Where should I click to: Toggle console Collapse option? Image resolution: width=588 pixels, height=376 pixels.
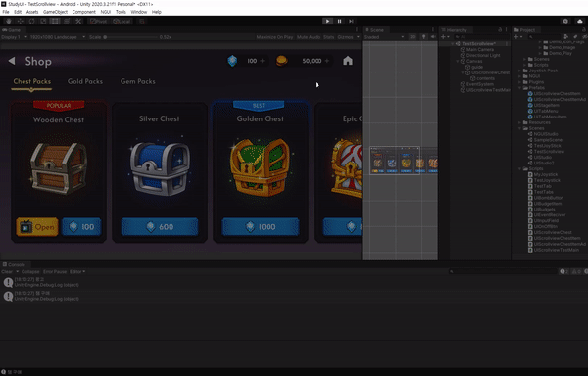pos(30,272)
